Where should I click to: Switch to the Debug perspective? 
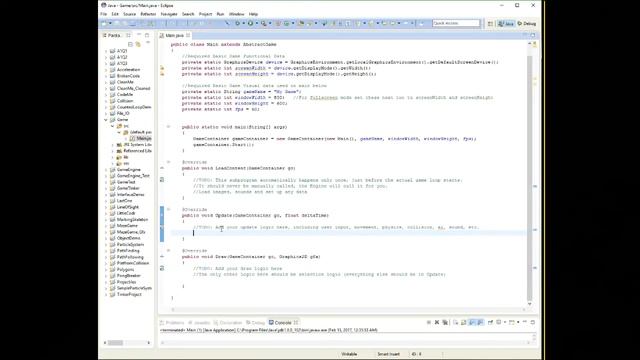(x=527, y=24)
